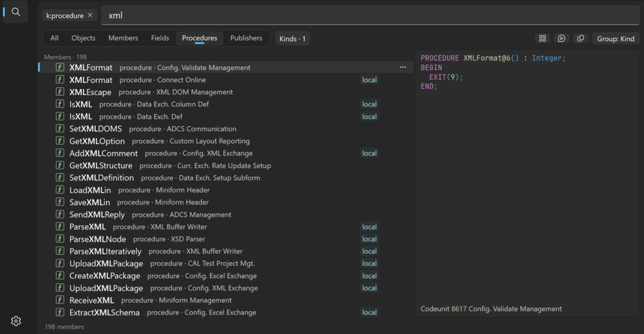Open settings gear at sidebar bottom
This screenshot has height=334, width=644.
pyautogui.click(x=15, y=320)
